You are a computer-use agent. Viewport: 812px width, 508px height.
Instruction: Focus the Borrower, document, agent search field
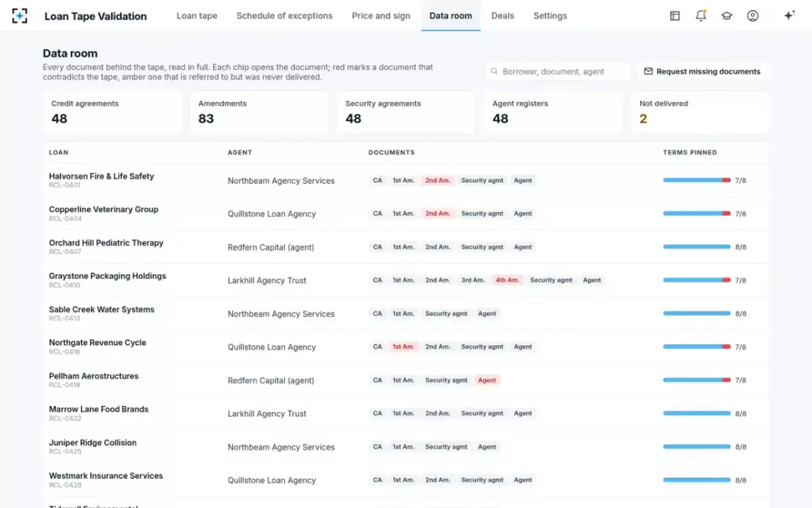[x=558, y=71]
